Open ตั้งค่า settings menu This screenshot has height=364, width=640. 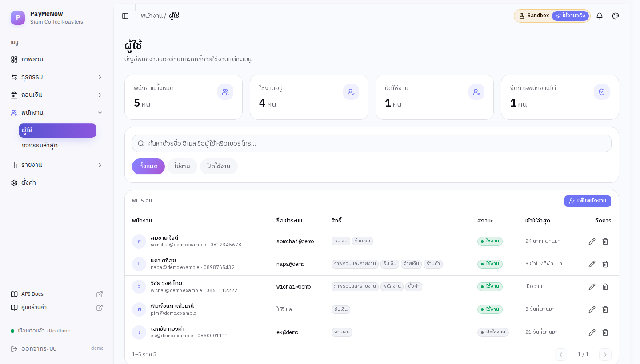coord(57,183)
